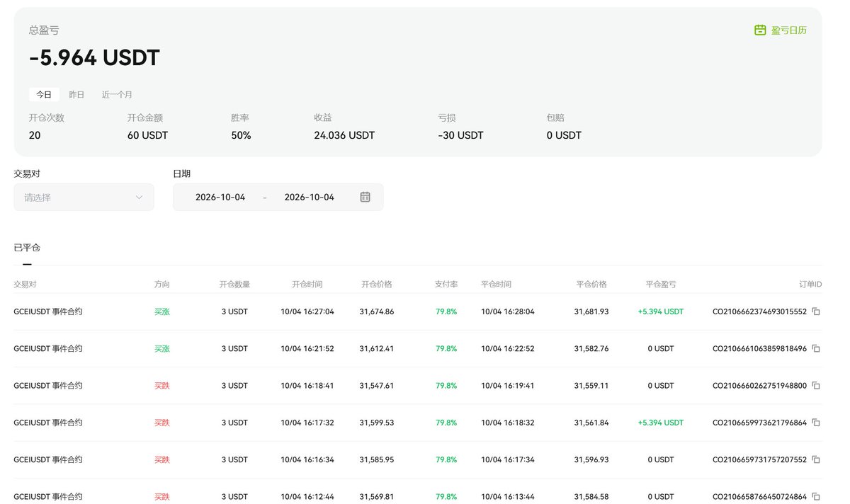Viewport: 850px width, 504px height.
Task: Click the 平仓盈亏 column header
Action: (x=661, y=284)
